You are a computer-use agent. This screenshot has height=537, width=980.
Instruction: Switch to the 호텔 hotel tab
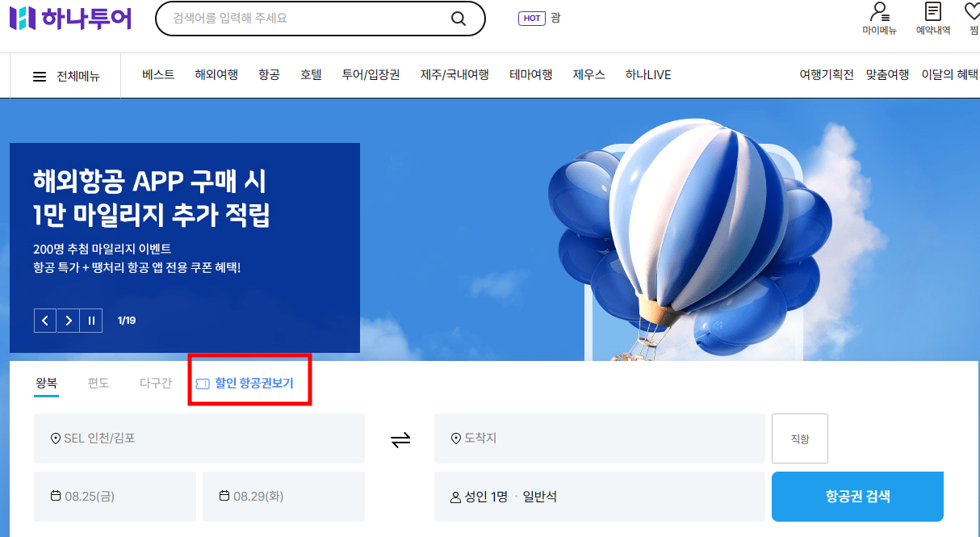click(311, 73)
